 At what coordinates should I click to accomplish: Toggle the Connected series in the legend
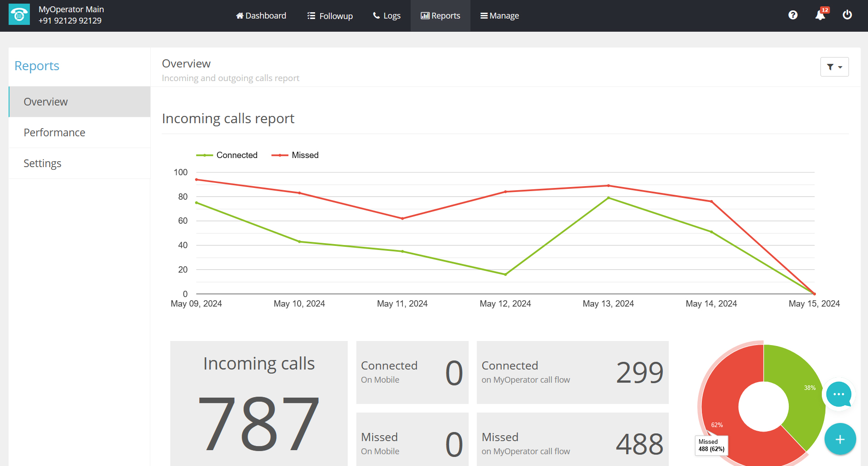tap(227, 155)
